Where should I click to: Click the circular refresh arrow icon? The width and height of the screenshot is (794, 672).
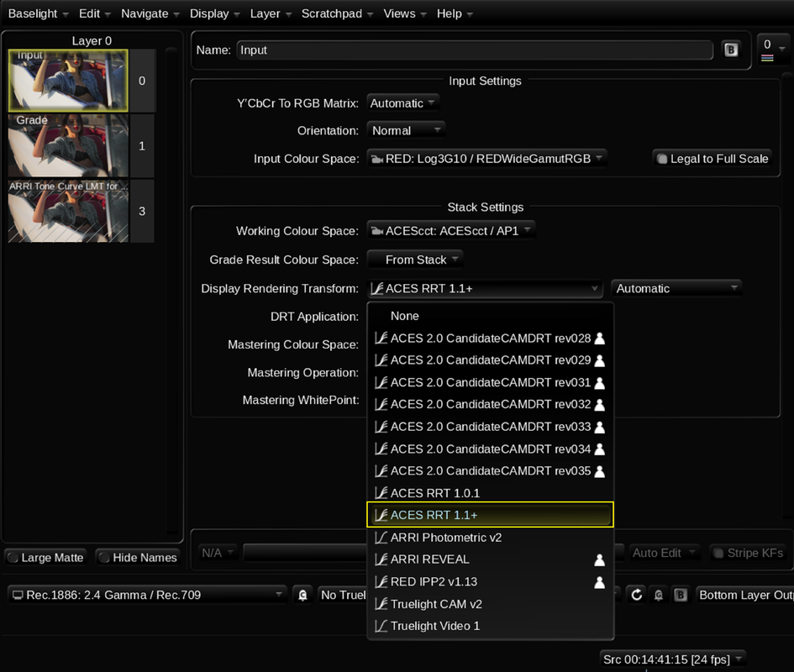(637, 595)
